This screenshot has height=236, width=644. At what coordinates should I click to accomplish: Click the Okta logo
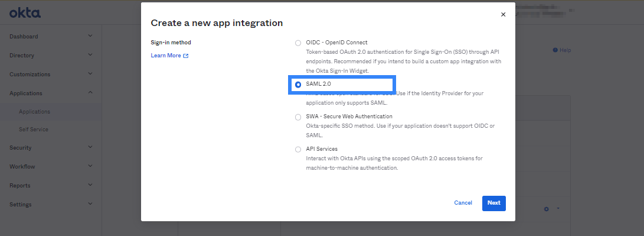(x=25, y=13)
